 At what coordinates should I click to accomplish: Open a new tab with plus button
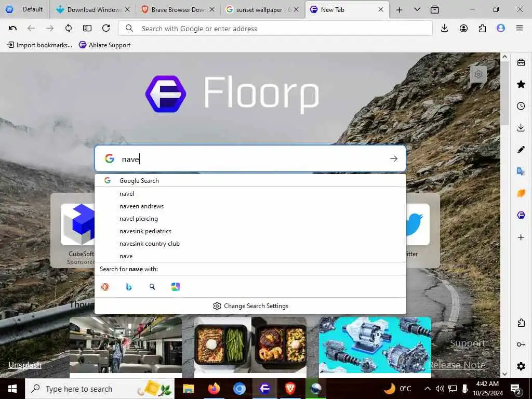[x=400, y=9]
